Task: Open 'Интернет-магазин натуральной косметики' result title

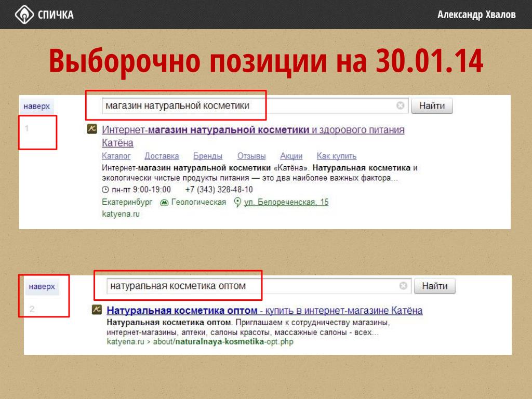Action: [x=253, y=136]
